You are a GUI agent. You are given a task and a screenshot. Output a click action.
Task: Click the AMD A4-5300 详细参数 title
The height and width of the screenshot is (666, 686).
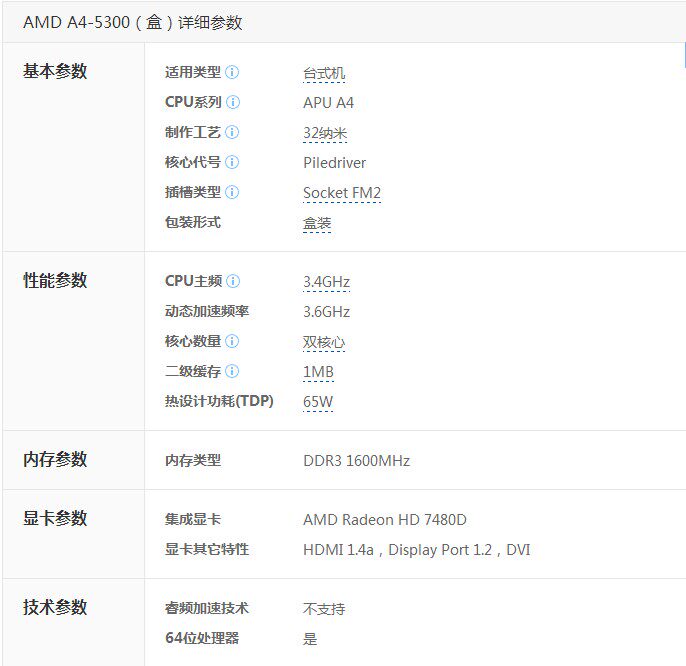pos(133,22)
